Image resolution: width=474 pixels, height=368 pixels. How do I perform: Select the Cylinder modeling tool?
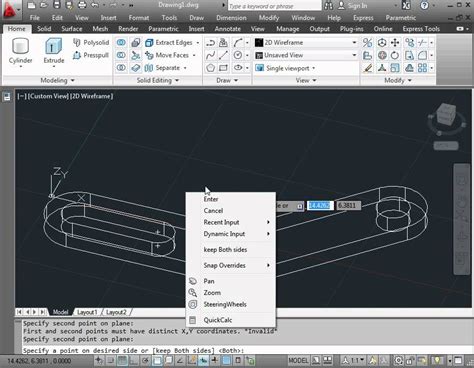(20, 50)
